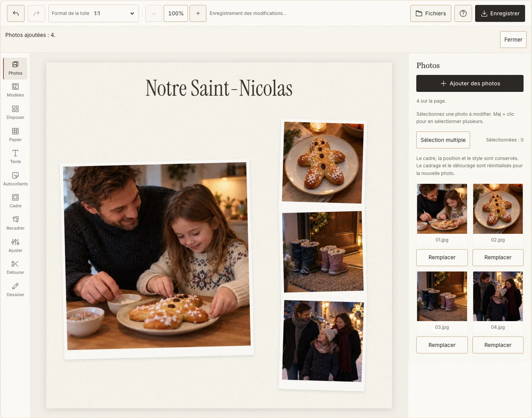The width and height of the screenshot is (532, 418).
Task: Toggle Sélection multiple mode
Action: pos(443,140)
